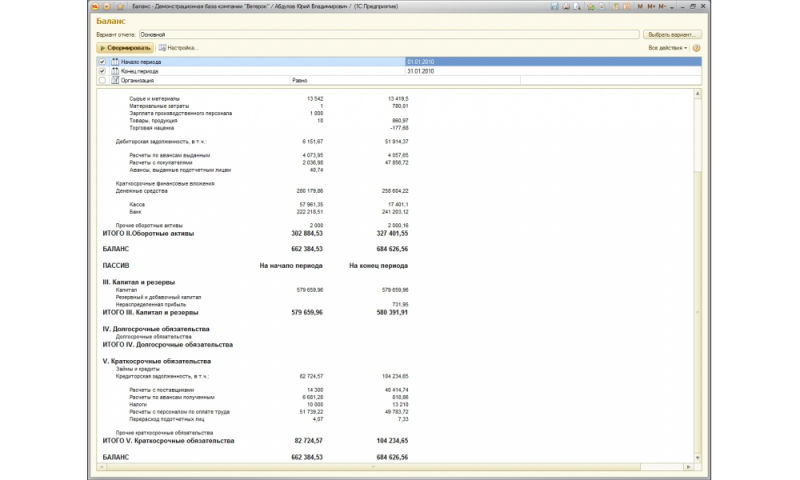Click the printer icon in title bar
Image resolution: width=800 pixels, height=480 pixels.
(x=566, y=6)
